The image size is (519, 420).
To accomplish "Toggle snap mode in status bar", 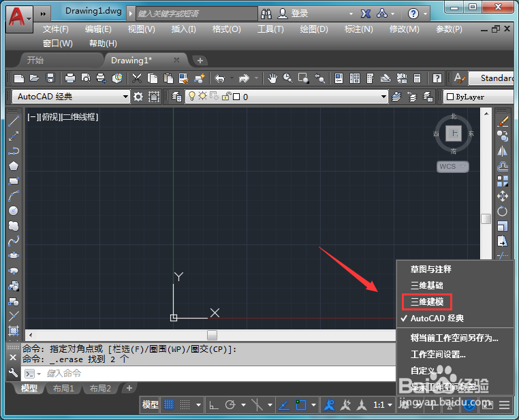I will 185,404.
